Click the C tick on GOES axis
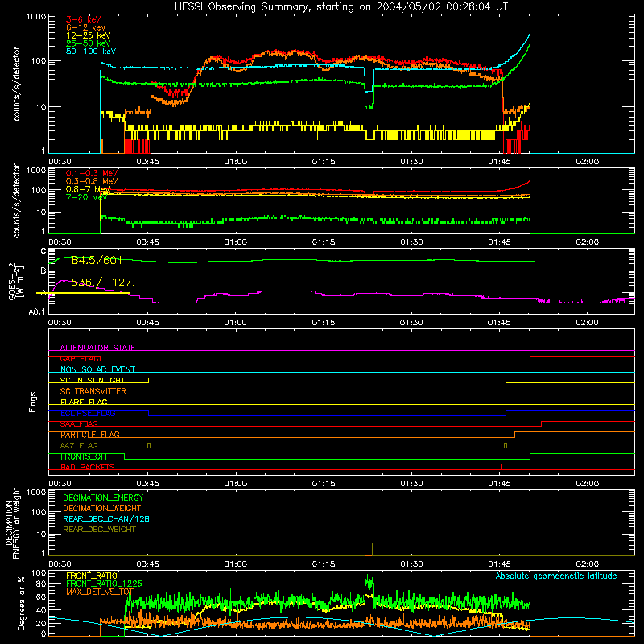 pyautogui.click(x=43, y=251)
